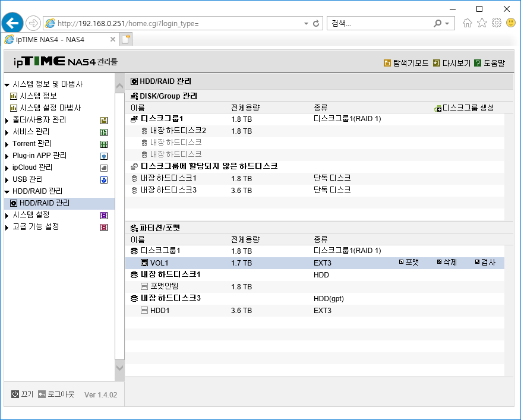
Task: Expand 서비스 관리 tree arrow
Action: [x=7, y=132]
